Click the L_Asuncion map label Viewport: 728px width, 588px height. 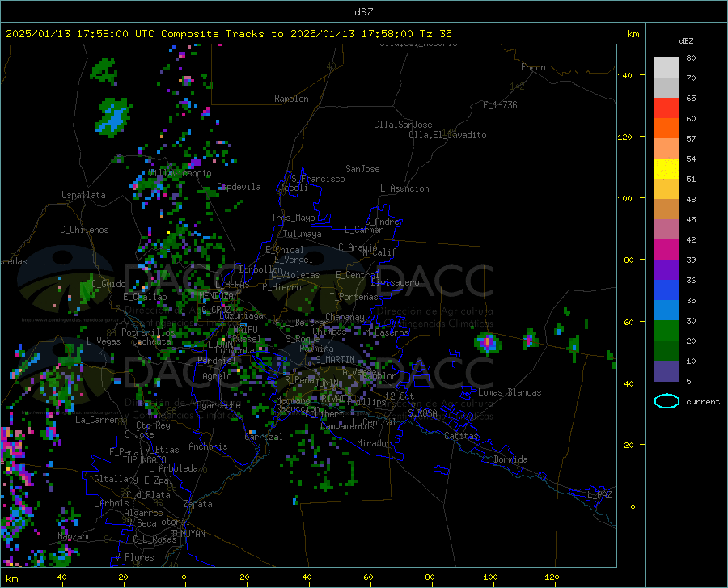tap(404, 188)
